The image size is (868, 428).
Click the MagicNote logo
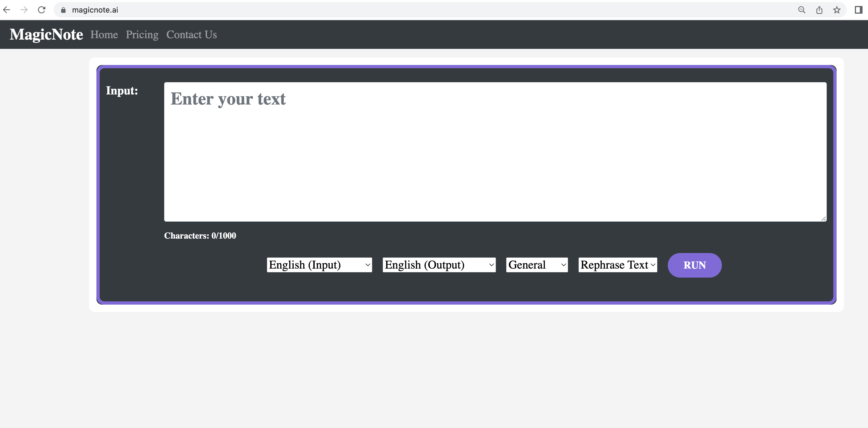tap(46, 34)
